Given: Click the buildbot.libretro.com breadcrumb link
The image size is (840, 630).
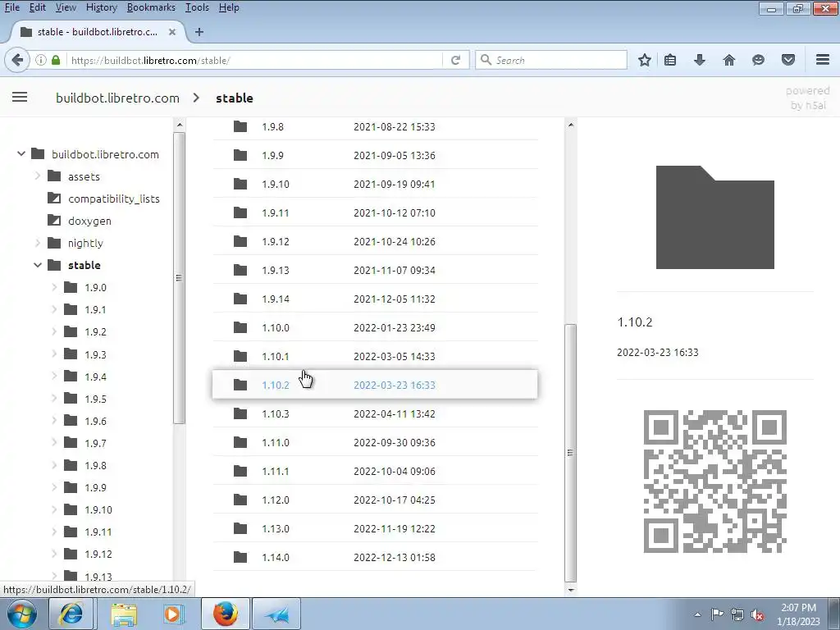Looking at the screenshot, I should [117, 98].
